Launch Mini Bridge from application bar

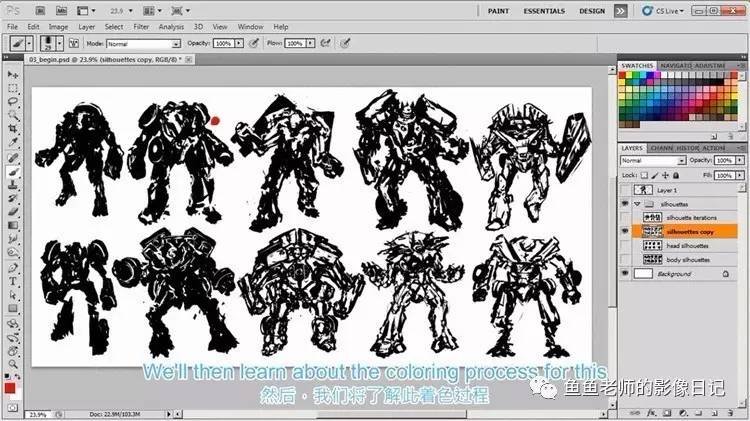coord(61,11)
